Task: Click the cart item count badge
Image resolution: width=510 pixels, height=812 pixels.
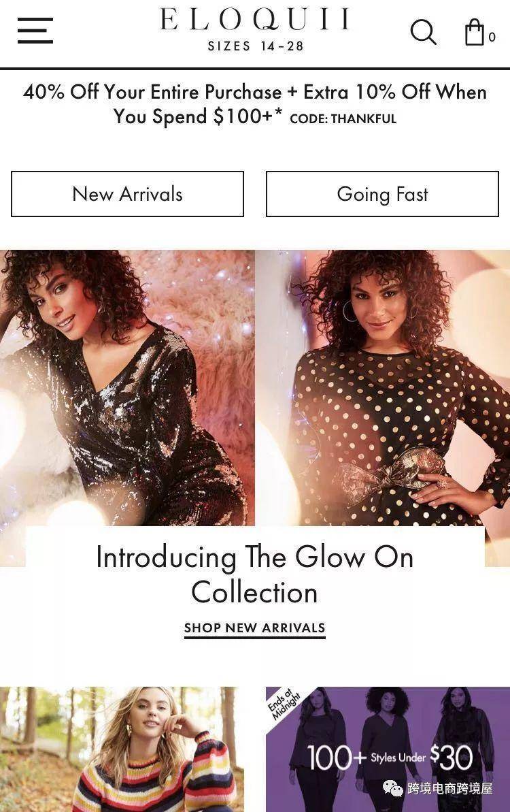Action: (492, 37)
